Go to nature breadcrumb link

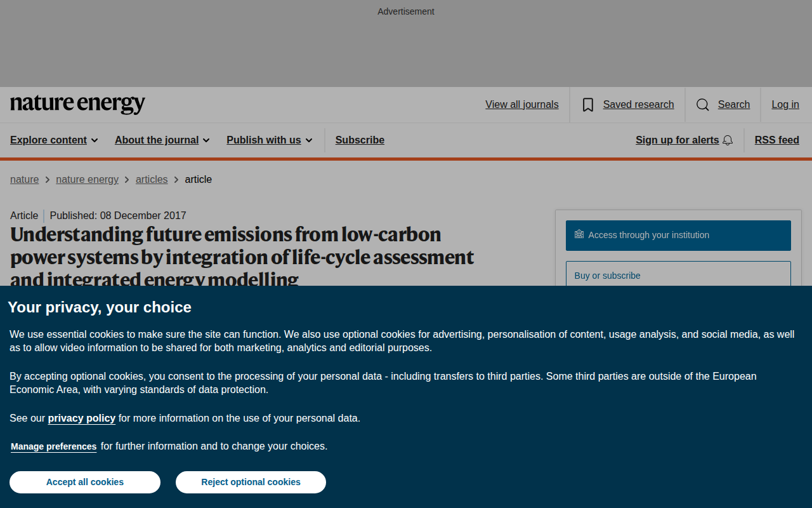(24, 180)
